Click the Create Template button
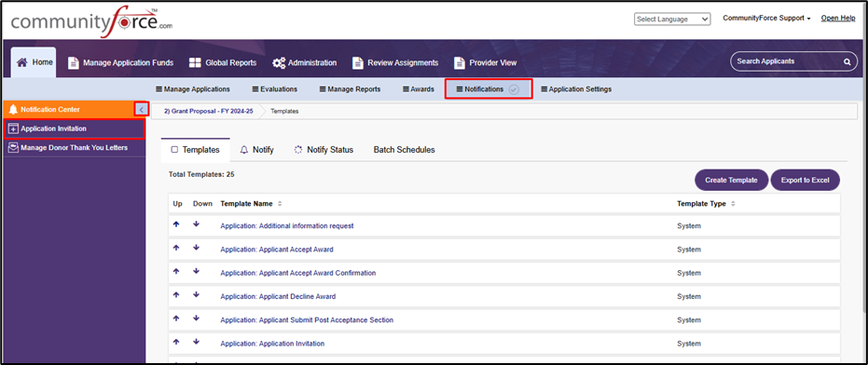This screenshot has width=868, height=365. (x=731, y=181)
